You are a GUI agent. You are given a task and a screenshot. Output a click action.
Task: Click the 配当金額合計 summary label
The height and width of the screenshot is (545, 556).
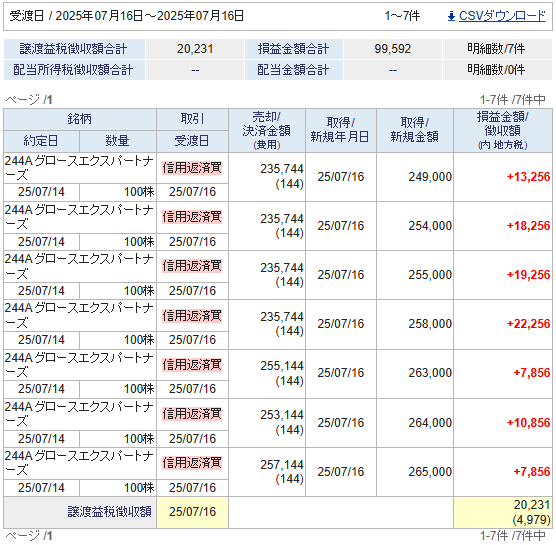(x=293, y=70)
